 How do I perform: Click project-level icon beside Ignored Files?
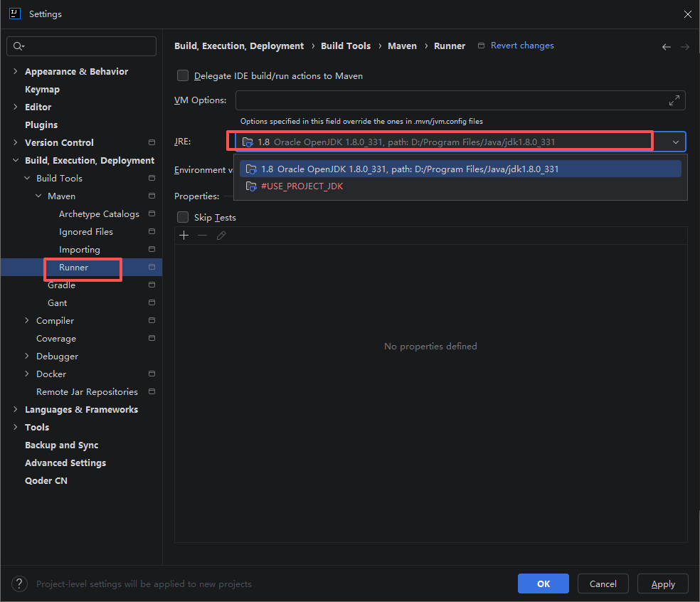tap(152, 231)
